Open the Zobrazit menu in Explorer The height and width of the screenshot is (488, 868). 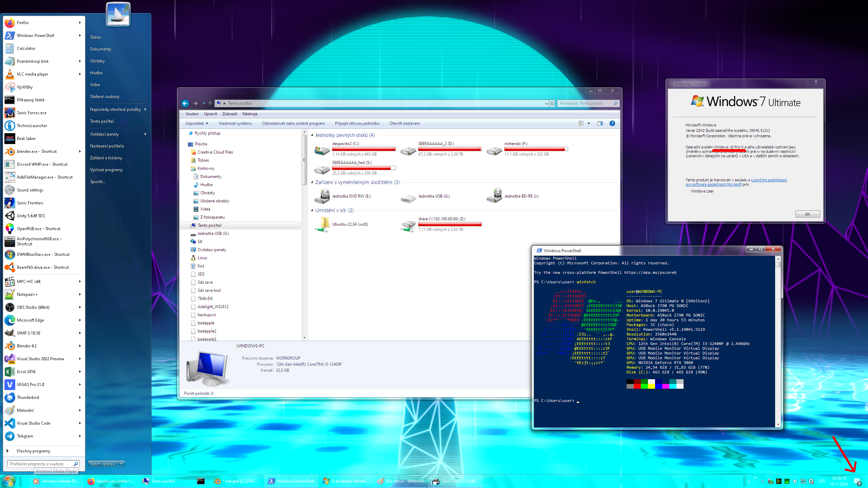[230, 114]
